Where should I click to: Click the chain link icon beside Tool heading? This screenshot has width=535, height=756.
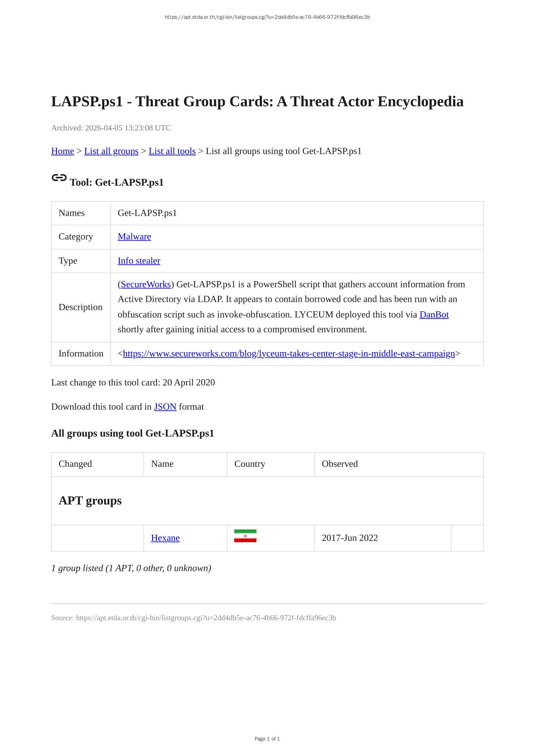point(59,178)
